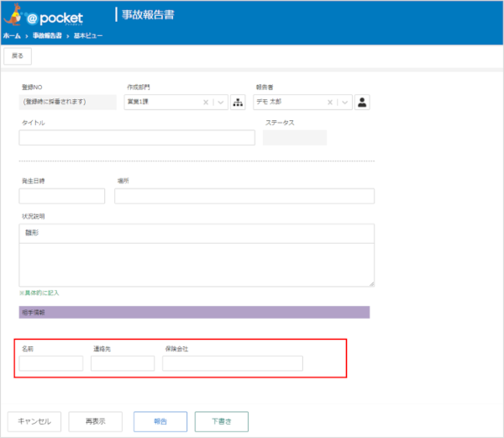Click the ステータス read-only field
504x438 pixels.
click(295, 138)
